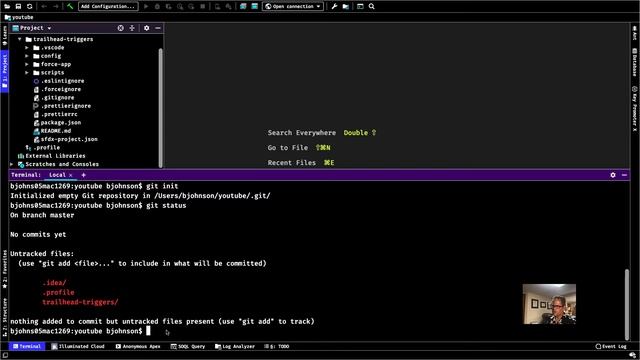This screenshot has height=360, width=640.
Task: Click the Stop square icon
Action: (202, 7)
